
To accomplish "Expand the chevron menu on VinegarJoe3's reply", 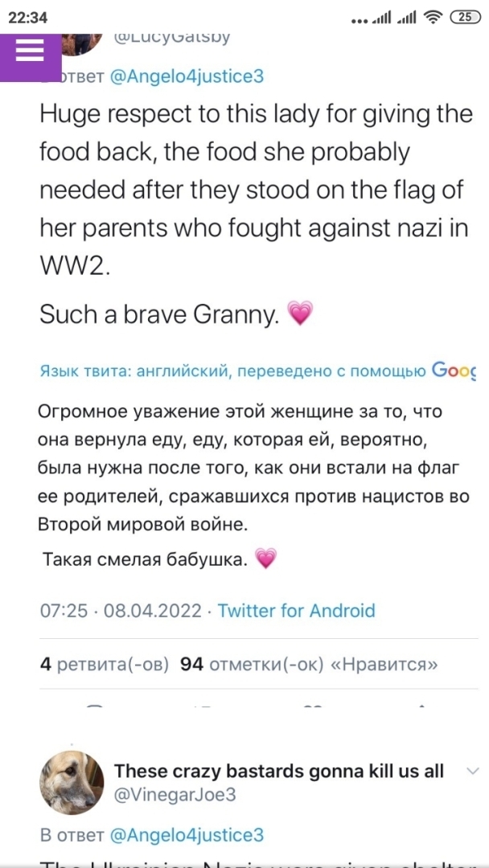I will [x=472, y=772].
